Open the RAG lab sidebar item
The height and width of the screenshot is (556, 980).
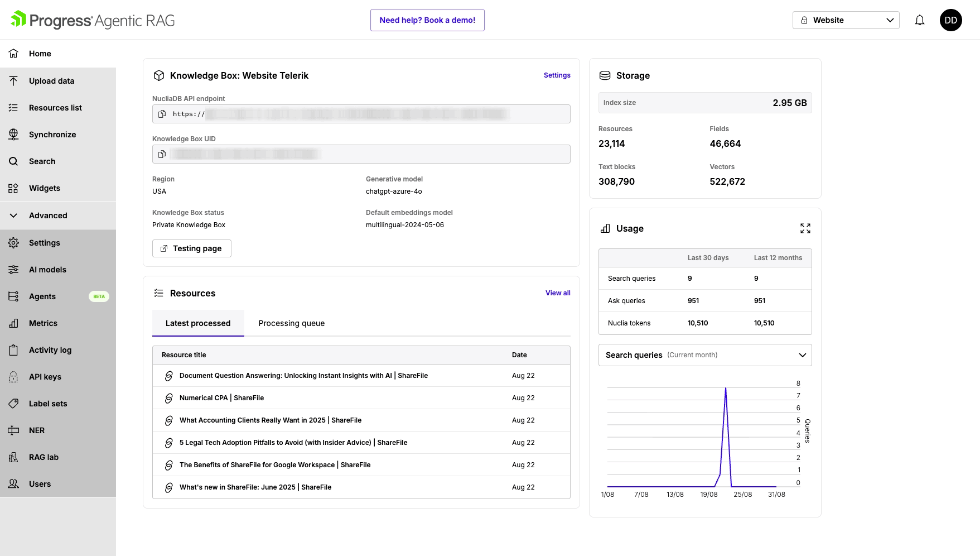point(44,457)
